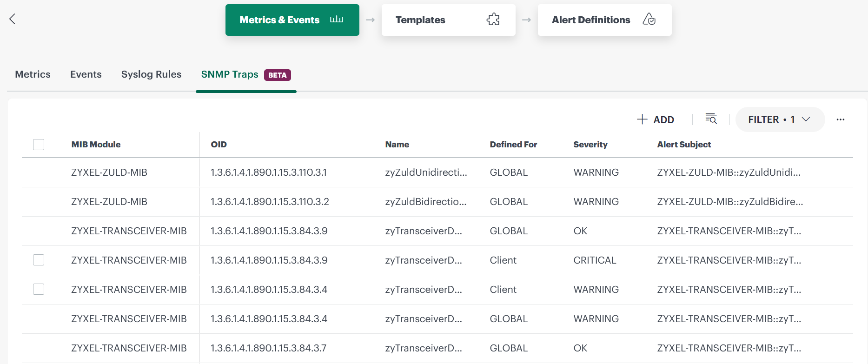
Task: Click the plus icon beside ADD
Action: coord(642,119)
